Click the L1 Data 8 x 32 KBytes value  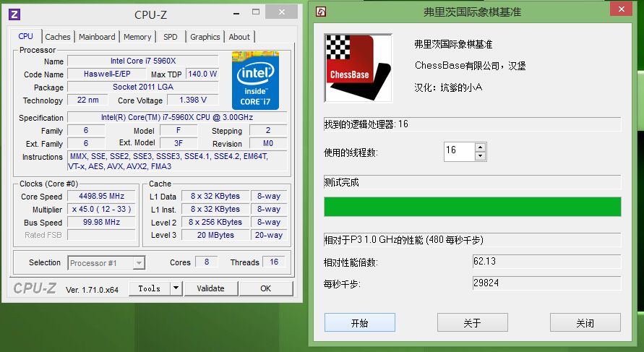215,196
